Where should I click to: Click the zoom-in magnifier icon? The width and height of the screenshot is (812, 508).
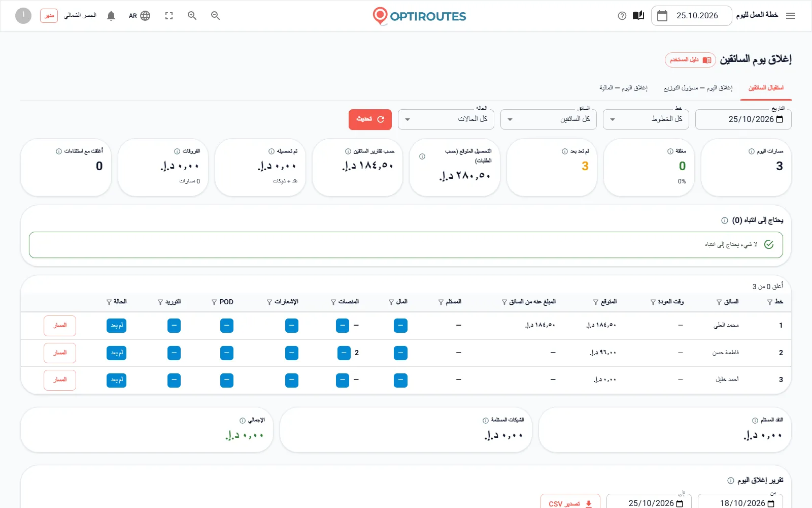click(x=192, y=16)
